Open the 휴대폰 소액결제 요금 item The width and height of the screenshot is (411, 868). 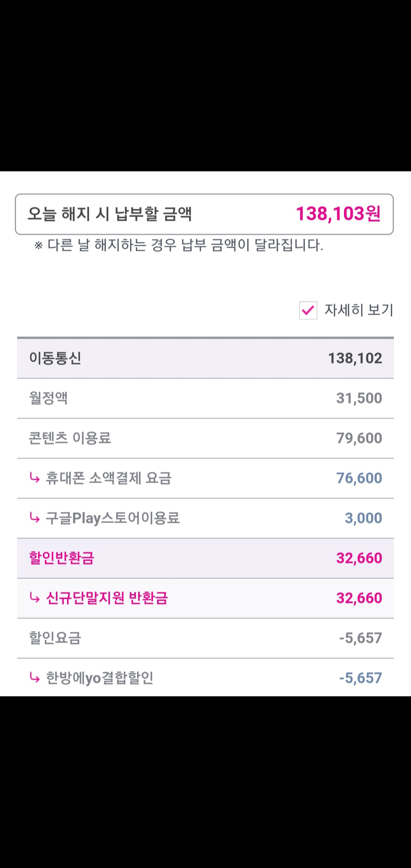(x=109, y=478)
